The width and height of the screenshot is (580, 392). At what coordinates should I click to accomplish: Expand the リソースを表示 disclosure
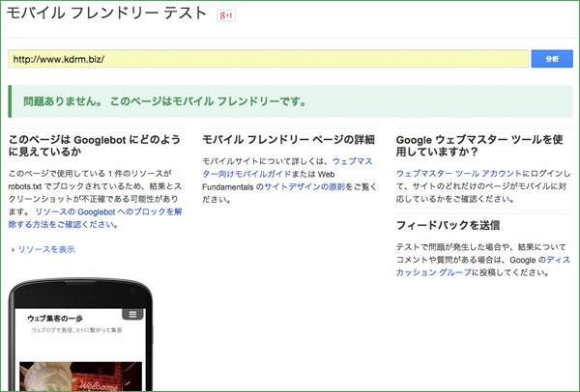[43, 249]
